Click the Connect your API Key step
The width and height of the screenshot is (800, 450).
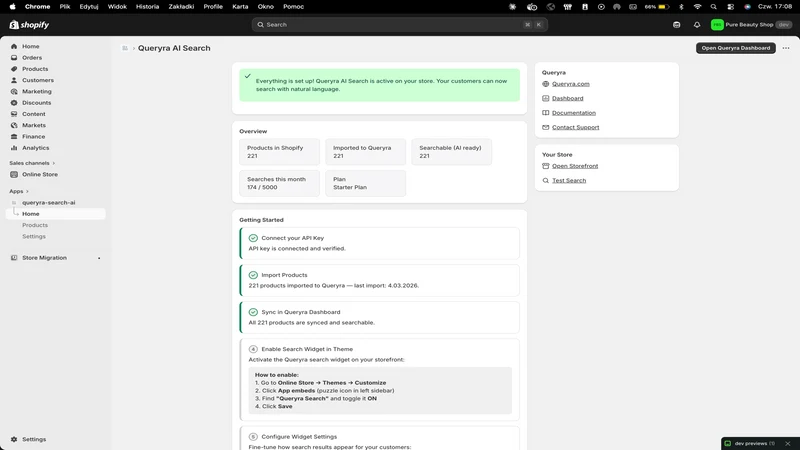(380, 243)
